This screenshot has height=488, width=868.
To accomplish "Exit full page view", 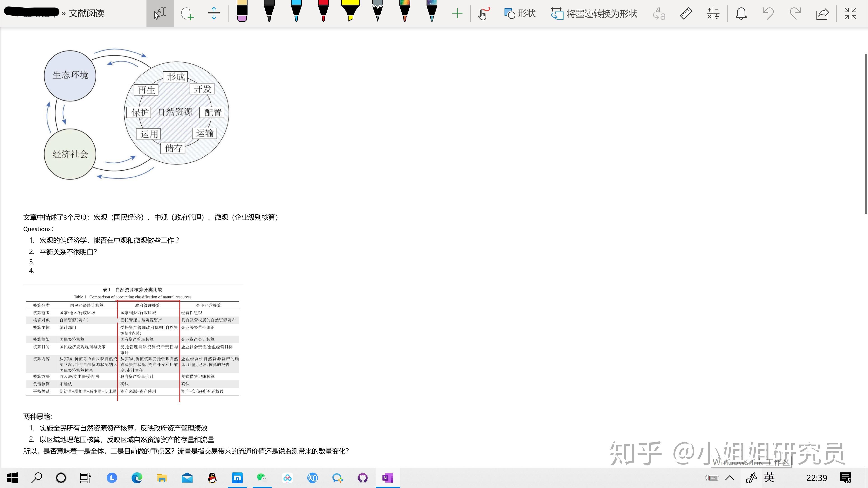I will pos(850,14).
